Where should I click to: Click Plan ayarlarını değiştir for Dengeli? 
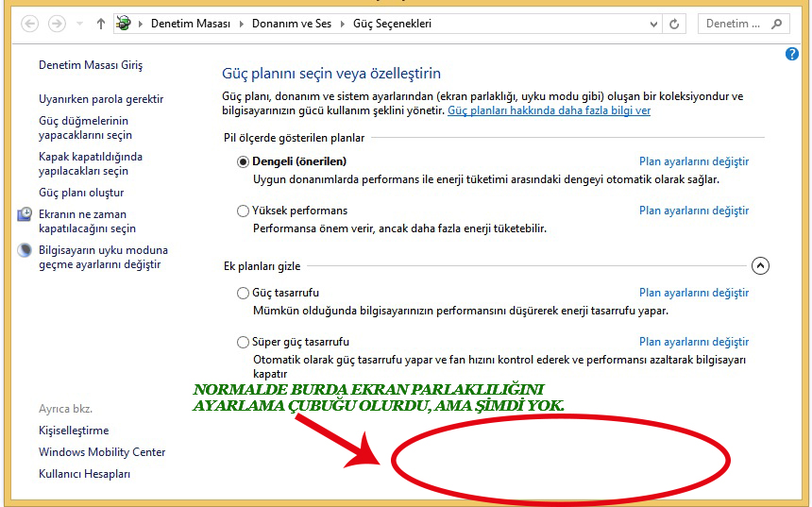click(693, 161)
